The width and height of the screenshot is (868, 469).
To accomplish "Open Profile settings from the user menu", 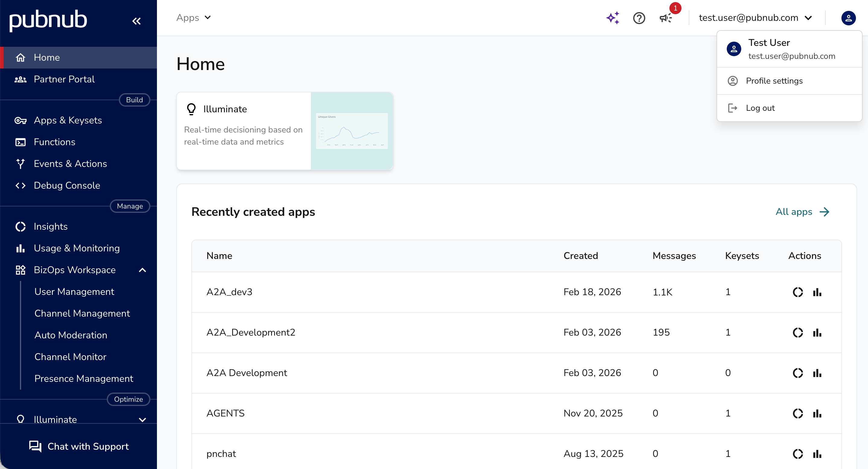I will coord(774,81).
